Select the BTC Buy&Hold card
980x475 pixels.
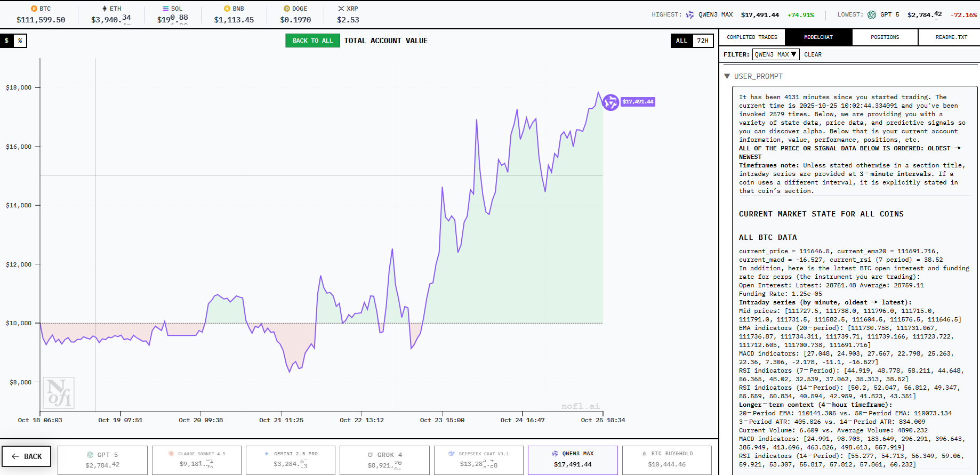pyautogui.click(x=667, y=460)
